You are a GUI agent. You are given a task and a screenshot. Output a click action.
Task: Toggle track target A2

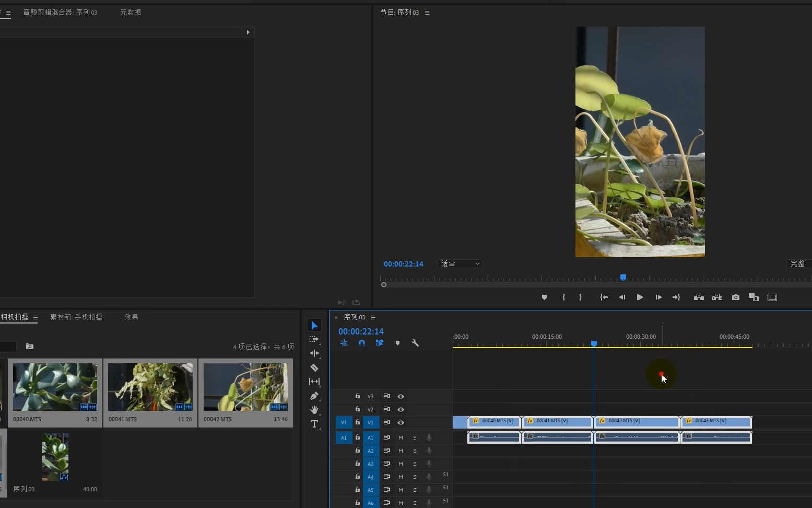tap(370, 451)
